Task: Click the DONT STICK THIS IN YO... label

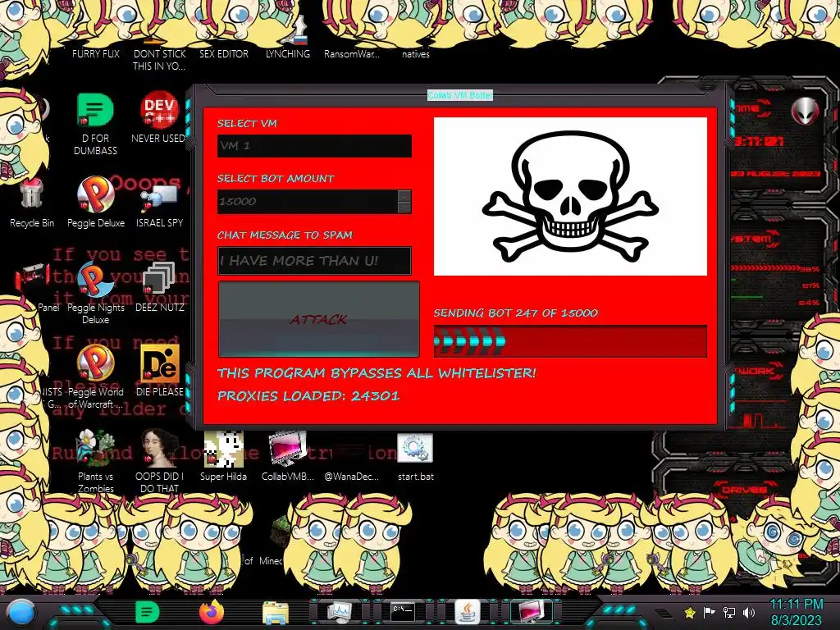Action: coord(160,60)
